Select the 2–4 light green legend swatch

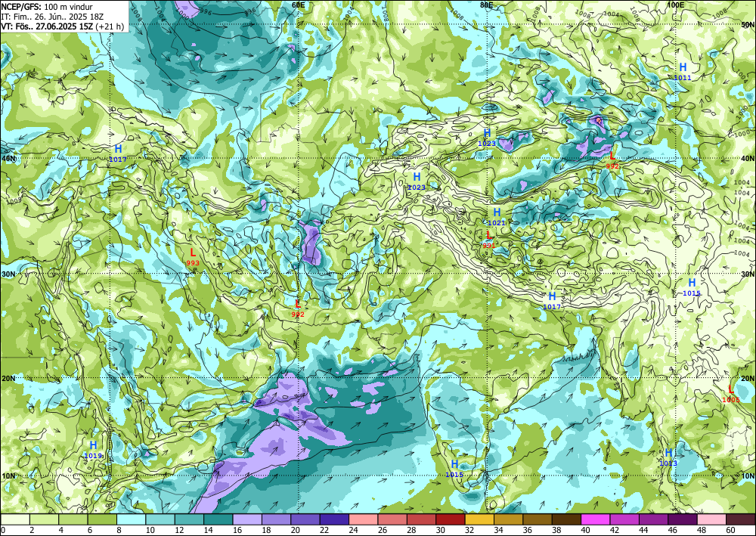[45, 519]
